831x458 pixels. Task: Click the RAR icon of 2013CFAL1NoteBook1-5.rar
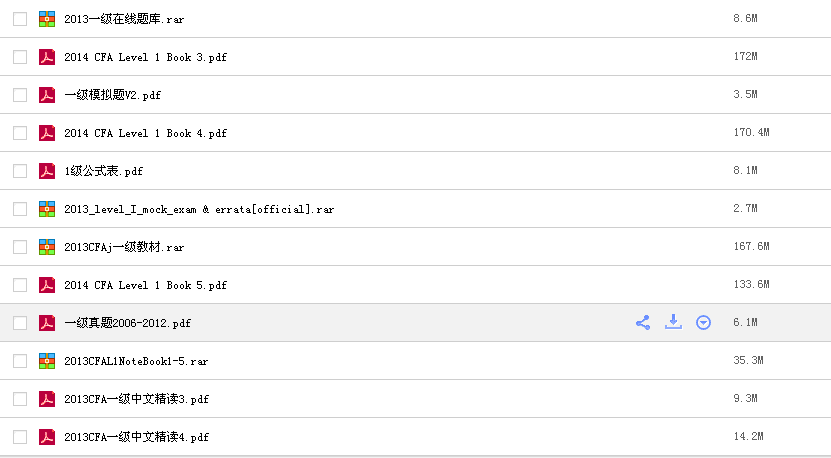click(47, 361)
